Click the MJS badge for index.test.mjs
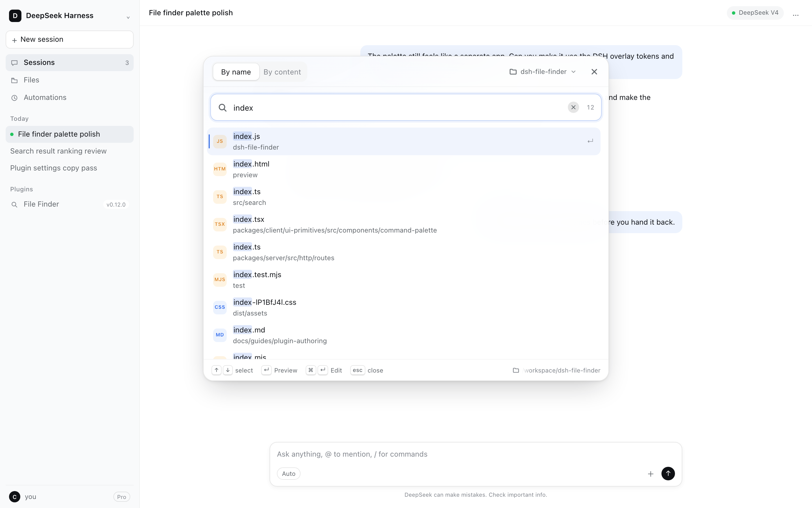 (220, 279)
